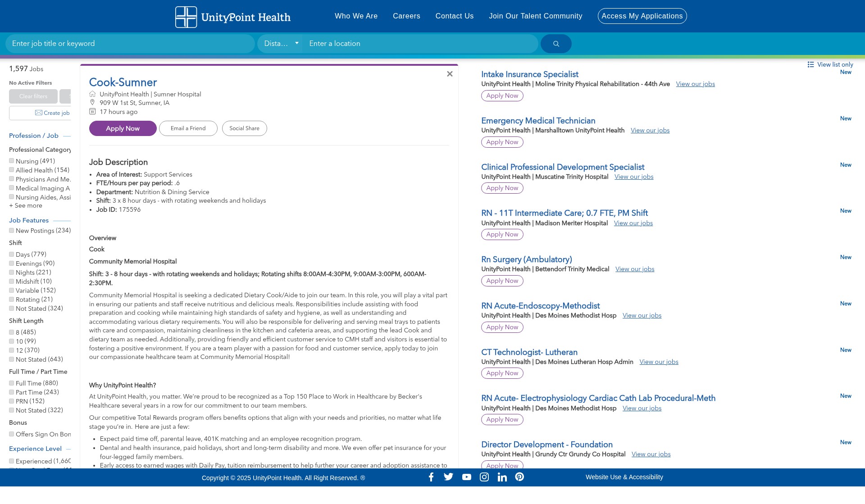Open Website Use & Accessibility link
The image size is (865, 504).
[624, 477]
